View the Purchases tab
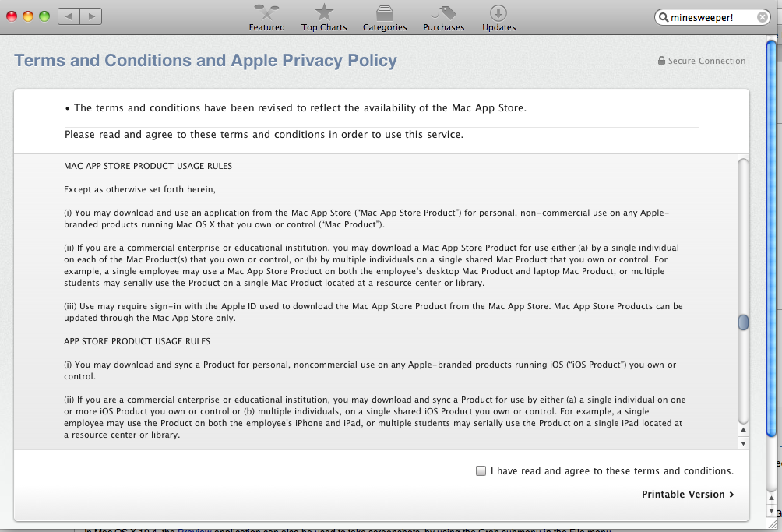This screenshot has width=782, height=532. pos(443,17)
